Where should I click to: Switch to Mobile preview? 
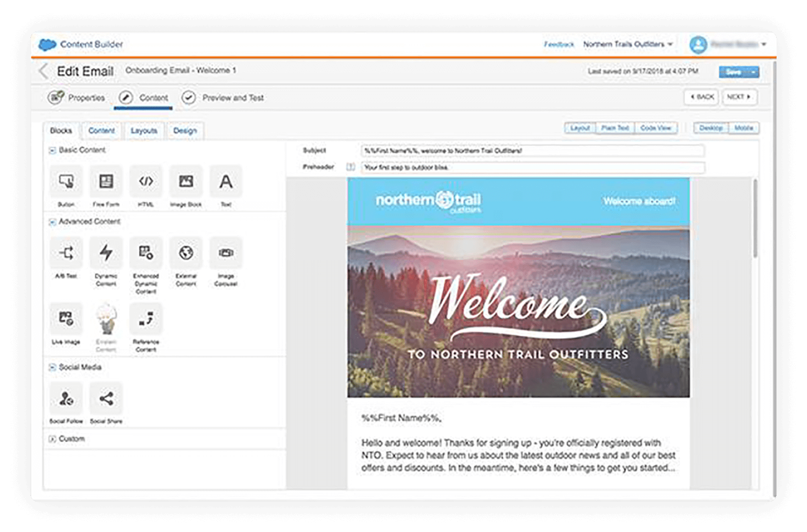point(744,128)
